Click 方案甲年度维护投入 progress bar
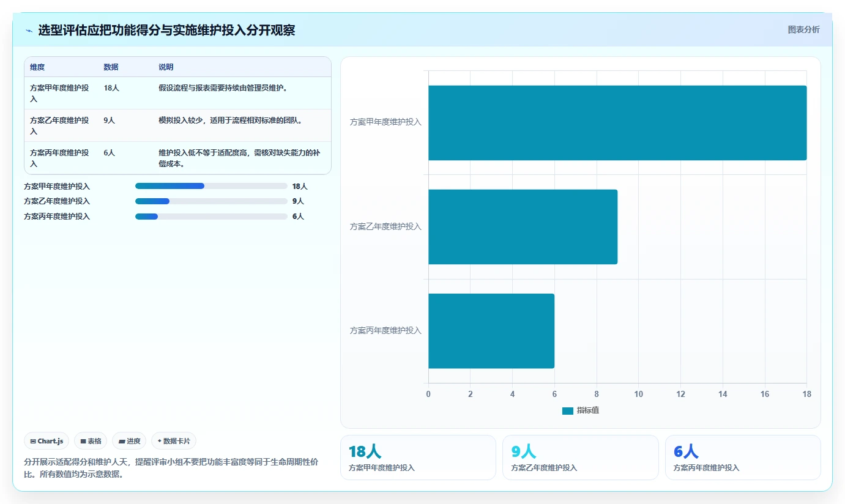Image resolution: width=845 pixels, height=504 pixels. [x=211, y=186]
